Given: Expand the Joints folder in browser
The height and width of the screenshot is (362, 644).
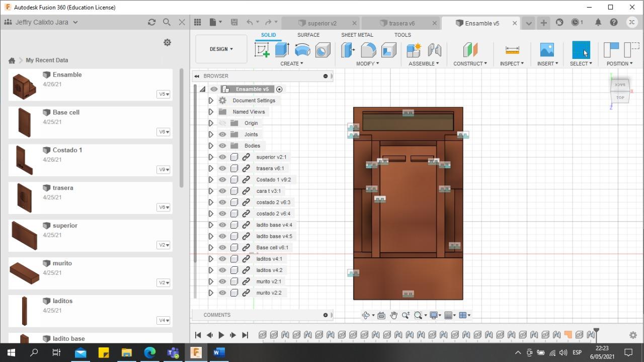Looking at the screenshot, I should tap(211, 134).
